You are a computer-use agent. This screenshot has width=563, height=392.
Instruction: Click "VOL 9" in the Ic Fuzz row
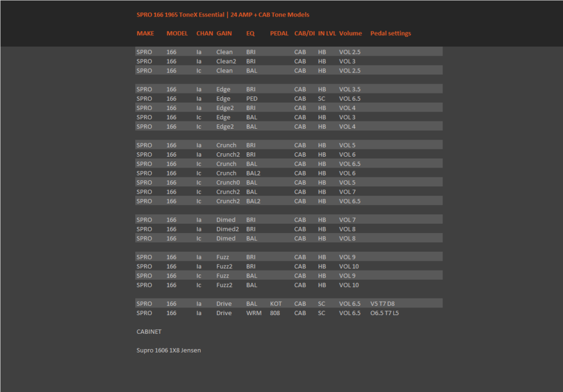pos(347,276)
